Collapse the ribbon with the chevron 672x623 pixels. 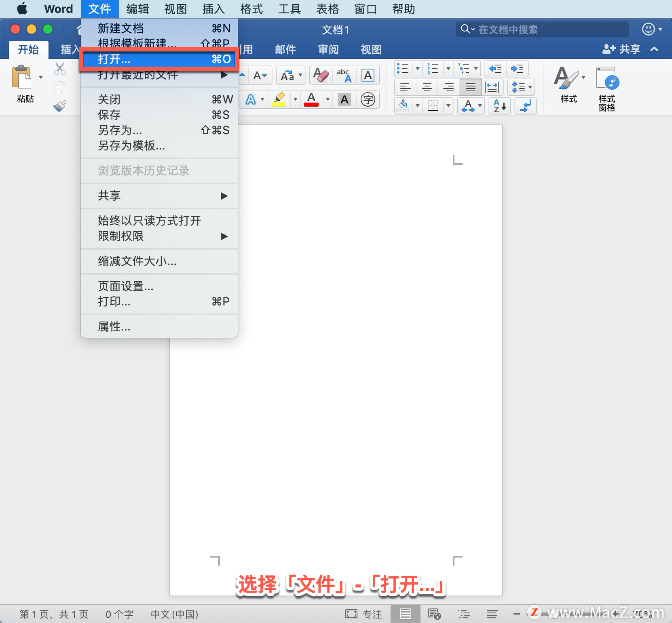click(x=654, y=49)
